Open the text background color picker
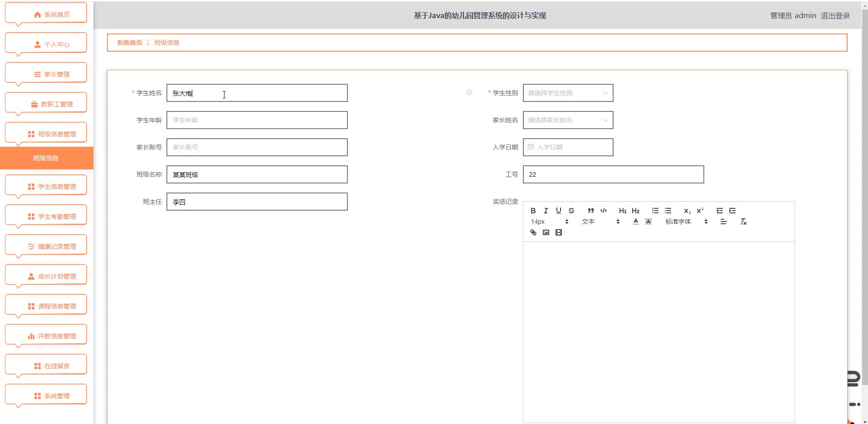 [x=649, y=222]
